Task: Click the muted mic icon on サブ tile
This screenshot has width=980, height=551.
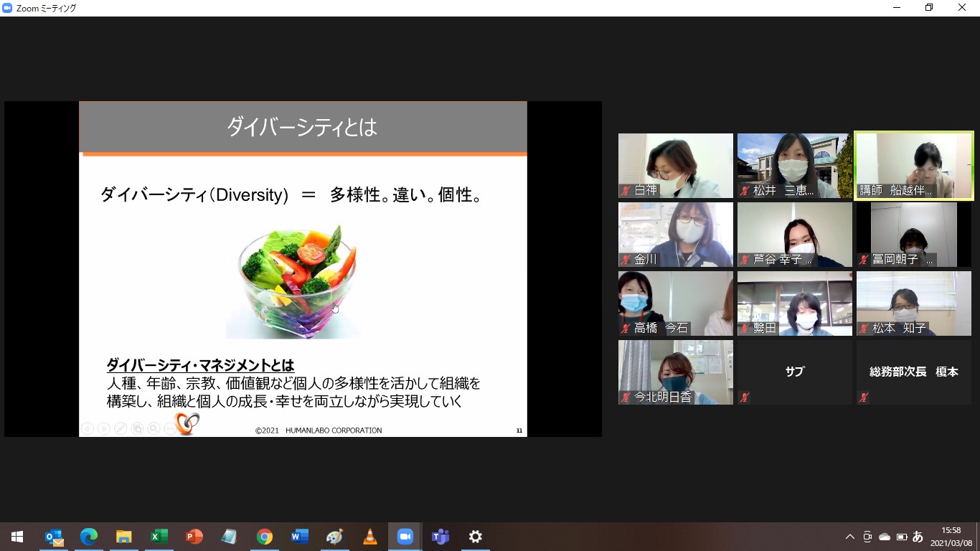Action: (x=745, y=397)
